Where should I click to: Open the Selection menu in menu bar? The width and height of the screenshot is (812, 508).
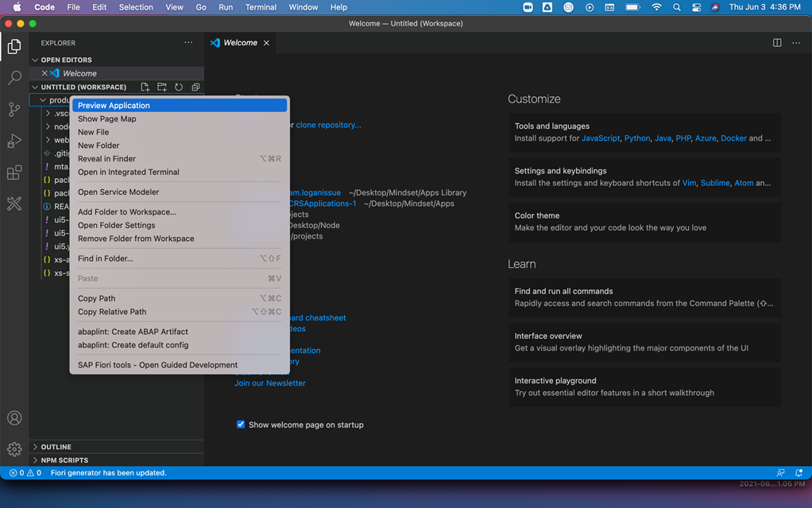point(136,7)
